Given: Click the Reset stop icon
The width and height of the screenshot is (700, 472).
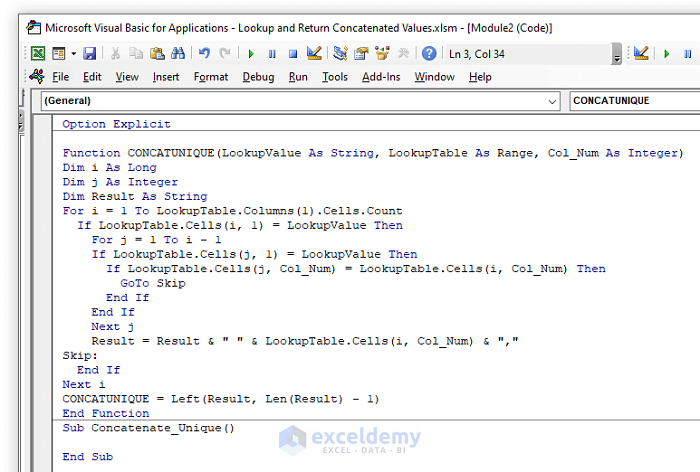Looking at the screenshot, I should pyautogui.click(x=293, y=54).
